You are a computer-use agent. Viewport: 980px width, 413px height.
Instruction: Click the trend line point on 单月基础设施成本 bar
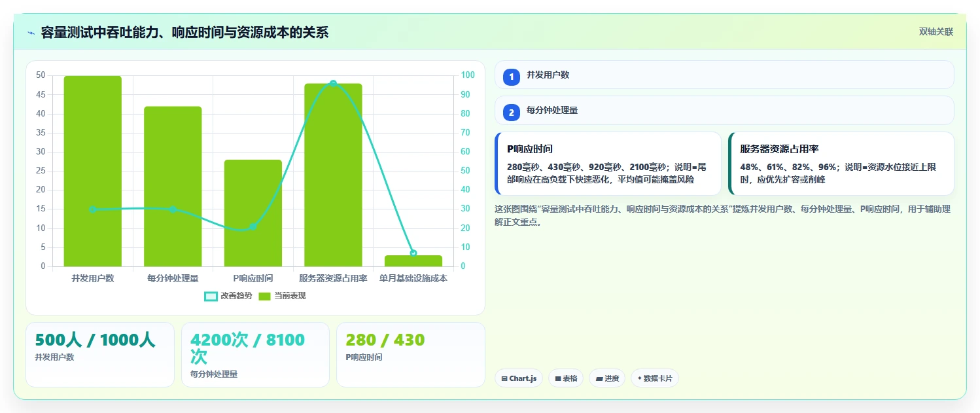tap(413, 253)
